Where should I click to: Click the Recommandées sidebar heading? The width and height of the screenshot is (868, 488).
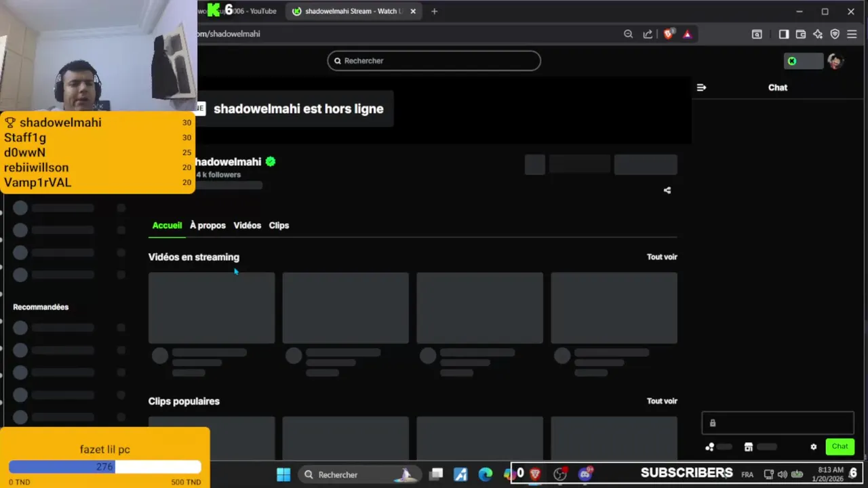41,307
